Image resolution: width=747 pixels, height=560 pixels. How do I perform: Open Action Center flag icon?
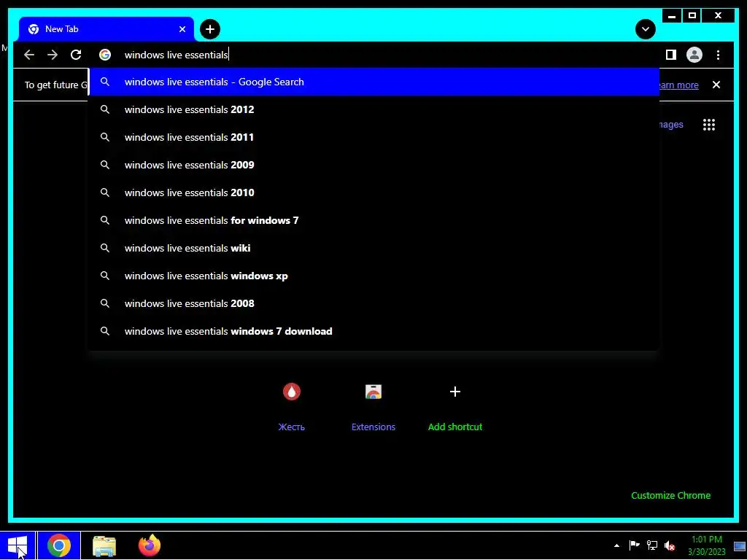pyautogui.click(x=634, y=545)
